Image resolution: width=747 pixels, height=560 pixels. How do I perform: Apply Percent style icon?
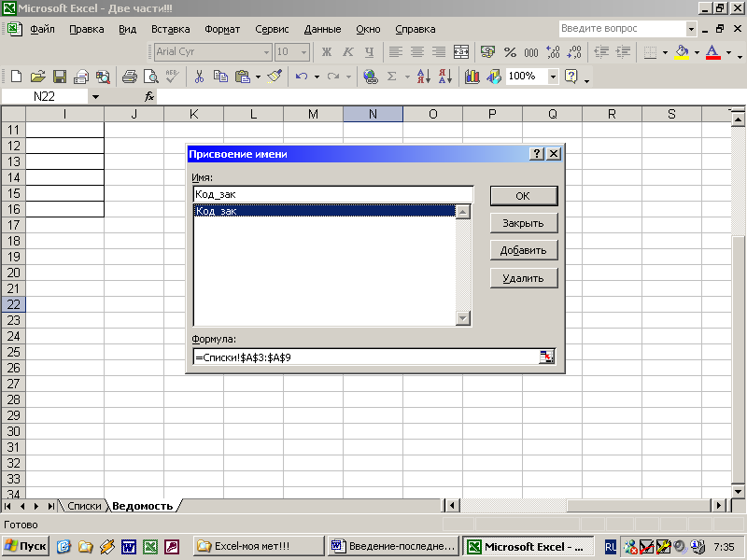[510, 52]
